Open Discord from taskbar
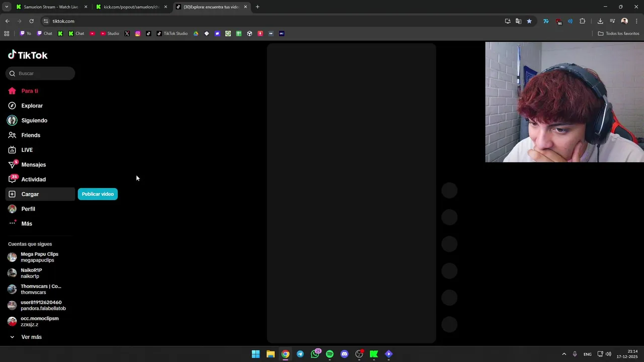 pyautogui.click(x=344, y=354)
